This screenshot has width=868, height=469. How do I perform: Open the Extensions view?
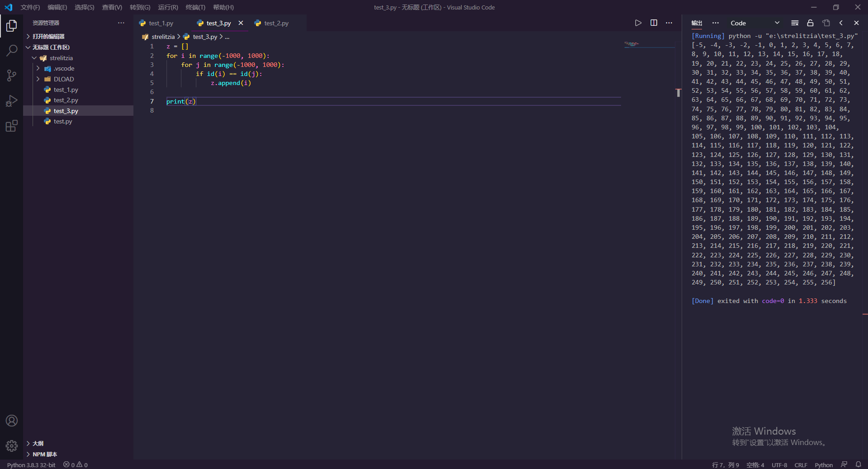click(12, 126)
